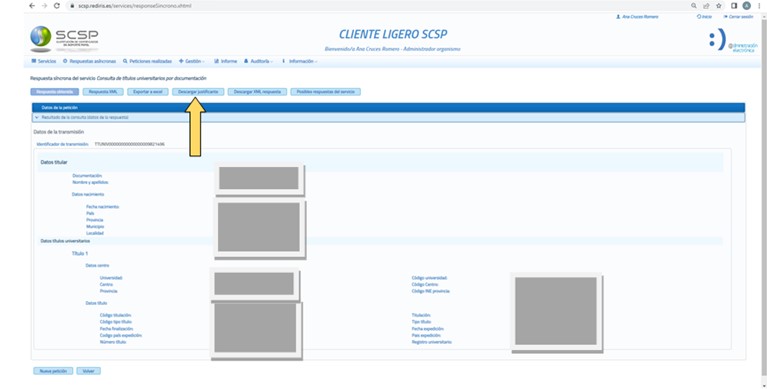The height and width of the screenshot is (389, 767).
Task: Open the Chrome three-dot menu
Action: click(x=759, y=6)
